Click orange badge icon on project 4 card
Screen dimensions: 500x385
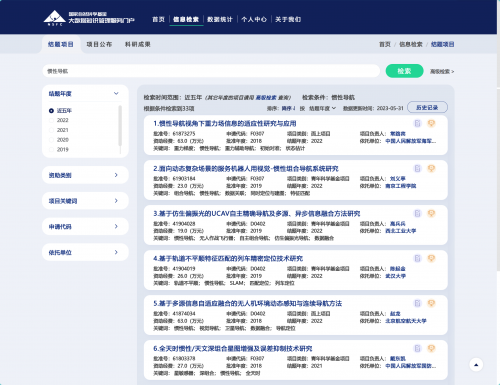tap(431, 258)
